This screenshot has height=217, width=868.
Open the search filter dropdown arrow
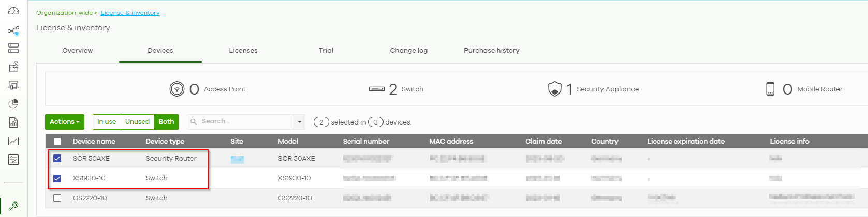pos(299,122)
